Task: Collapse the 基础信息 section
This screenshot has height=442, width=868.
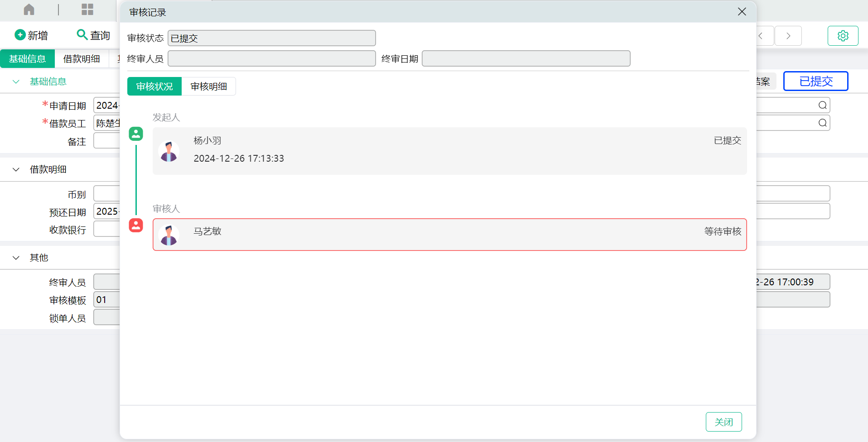Action: coord(16,82)
